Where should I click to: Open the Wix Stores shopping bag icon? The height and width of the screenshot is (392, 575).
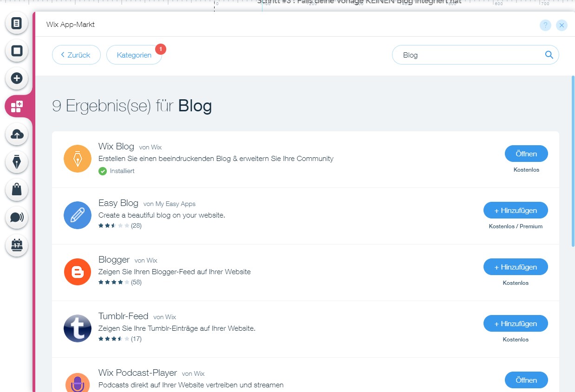[17, 190]
